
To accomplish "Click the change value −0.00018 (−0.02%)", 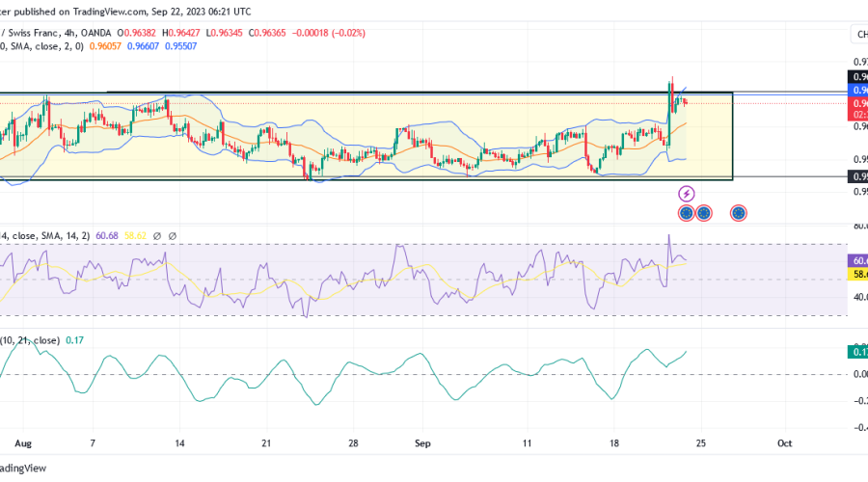I will 328,33.
